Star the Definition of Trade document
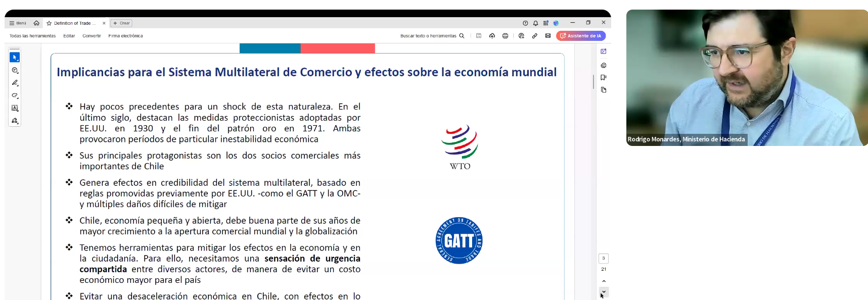This screenshot has height=300, width=868. [49, 23]
